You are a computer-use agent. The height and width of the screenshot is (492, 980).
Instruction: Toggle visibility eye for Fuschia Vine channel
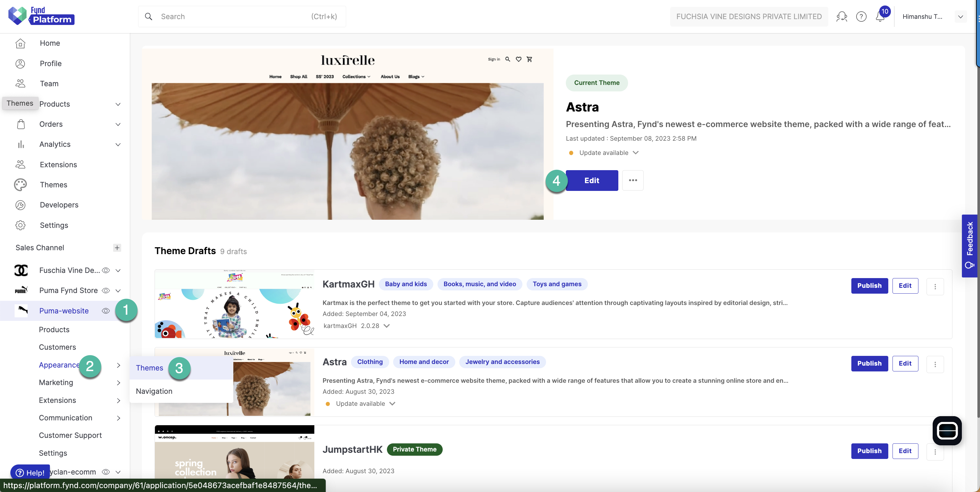(106, 270)
